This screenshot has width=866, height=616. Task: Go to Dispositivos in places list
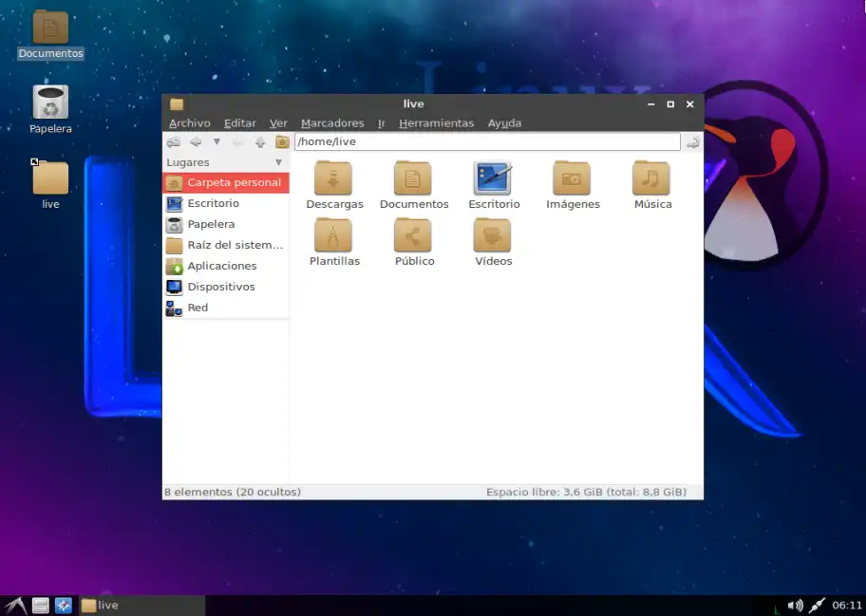click(220, 287)
